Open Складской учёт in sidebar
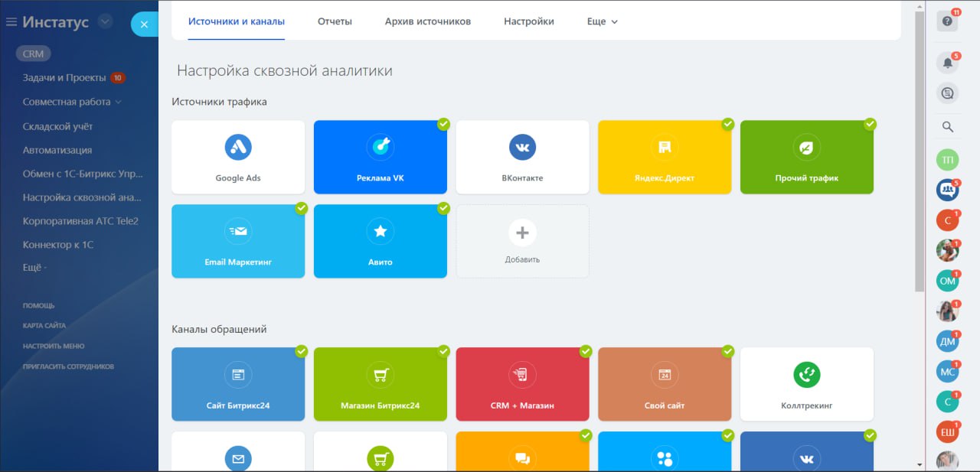980x472 pixels. [58, 126]
